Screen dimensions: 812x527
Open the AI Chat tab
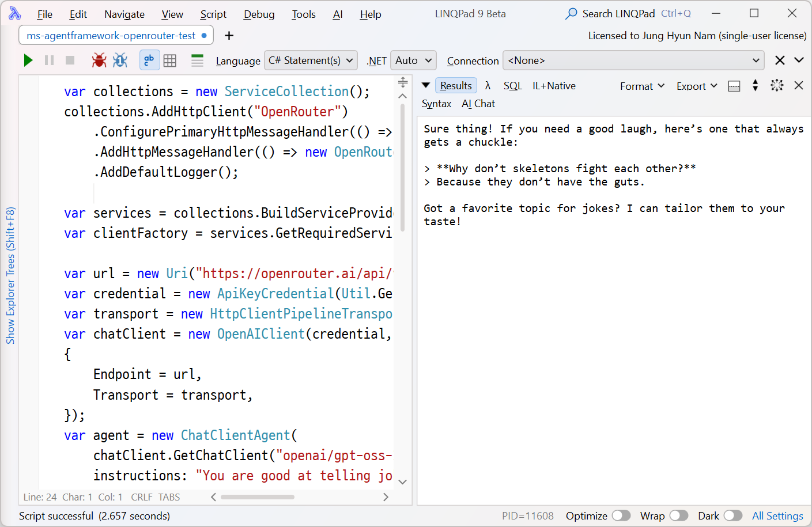[x=478, y=104]
